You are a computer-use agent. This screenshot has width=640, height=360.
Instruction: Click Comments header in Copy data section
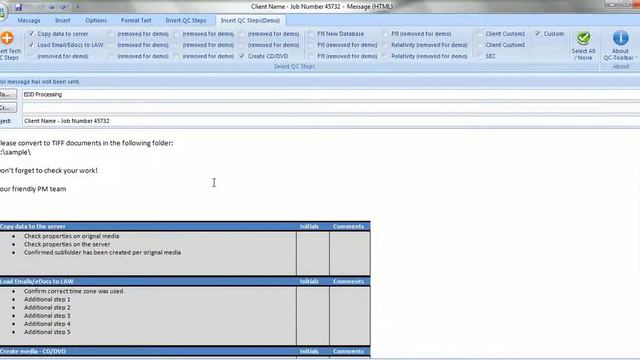[x=348, y=227]
